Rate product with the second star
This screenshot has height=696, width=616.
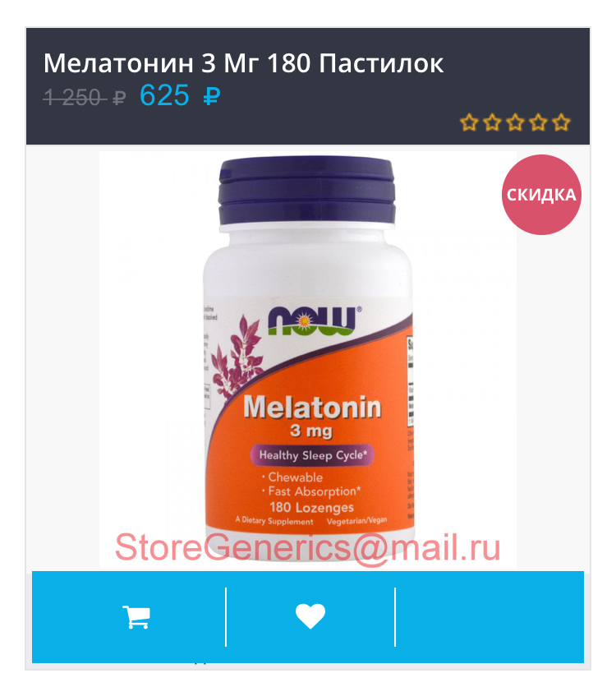pos(492,122)
